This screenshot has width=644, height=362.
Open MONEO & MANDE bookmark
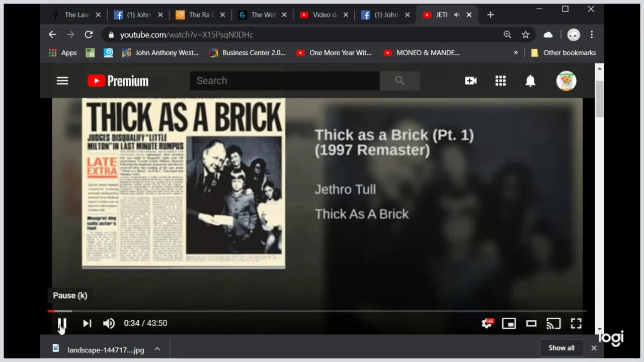pyautogui.click(x=422, y=53)
